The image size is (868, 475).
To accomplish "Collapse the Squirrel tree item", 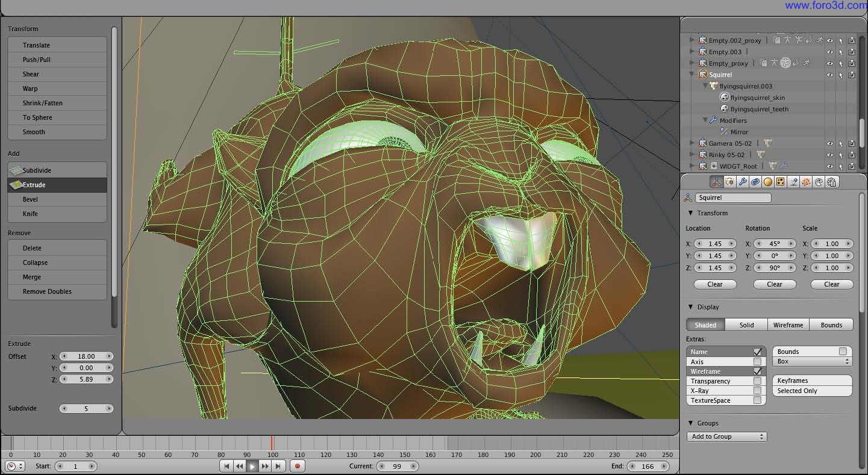I will [692, 75].
